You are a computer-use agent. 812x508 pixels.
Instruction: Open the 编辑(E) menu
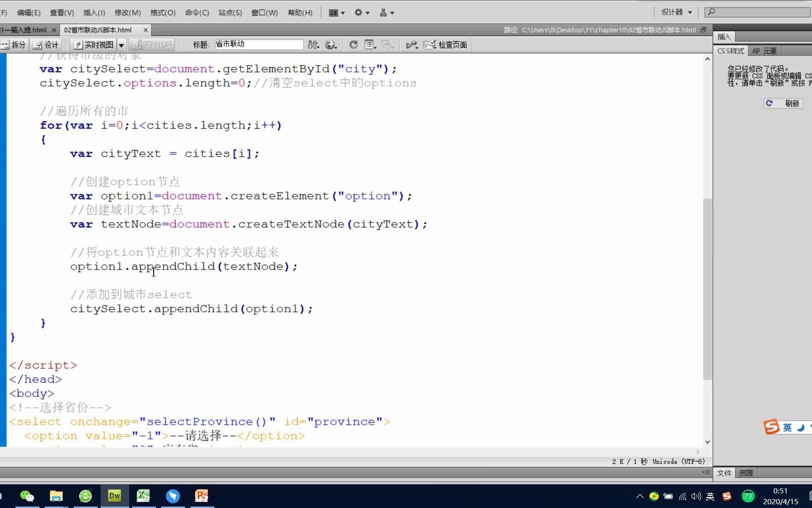(x=29, y=13)
